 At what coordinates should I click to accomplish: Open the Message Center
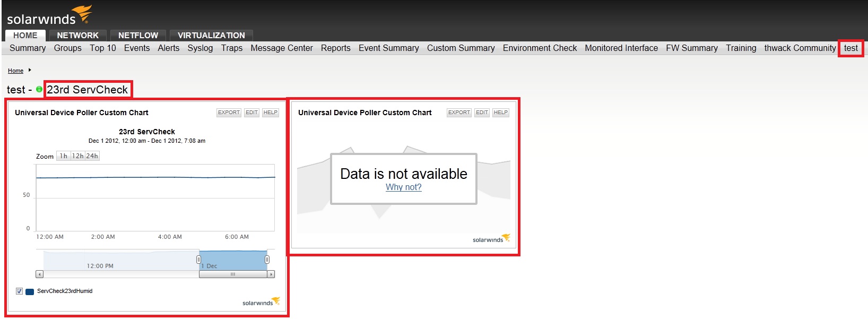pos(282,48)
